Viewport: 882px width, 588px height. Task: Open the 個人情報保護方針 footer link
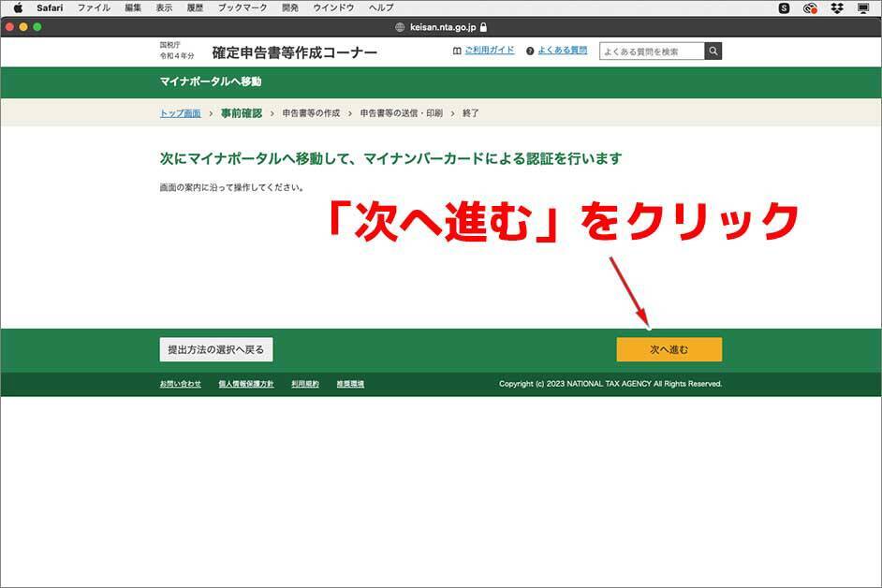(x=245, y=384)
